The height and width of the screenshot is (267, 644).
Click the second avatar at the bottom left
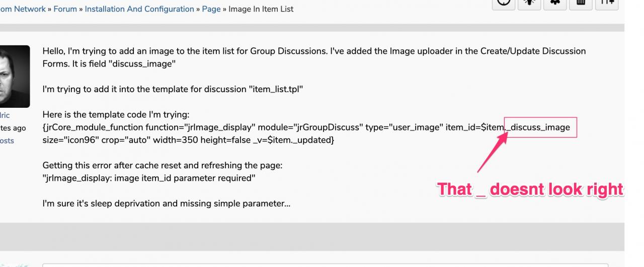tap(15, 265)
